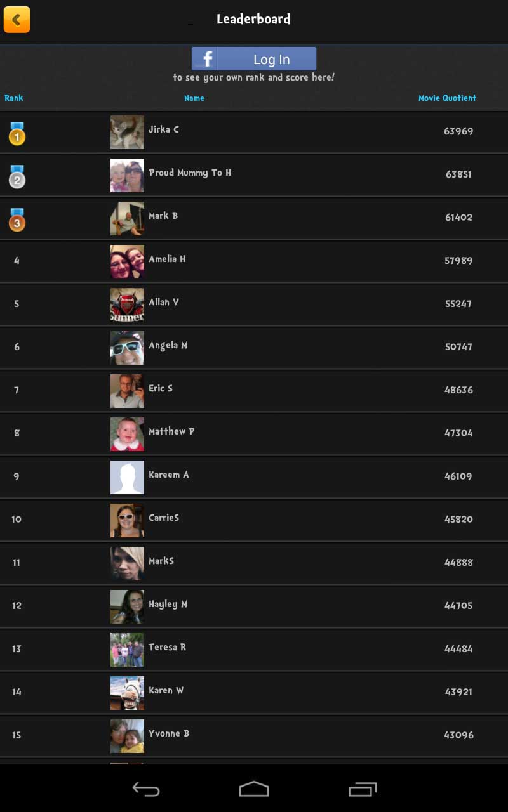Select the gold first-place medal
The image size is (508, 812).
pyautogui.click(x=17, y=133)
